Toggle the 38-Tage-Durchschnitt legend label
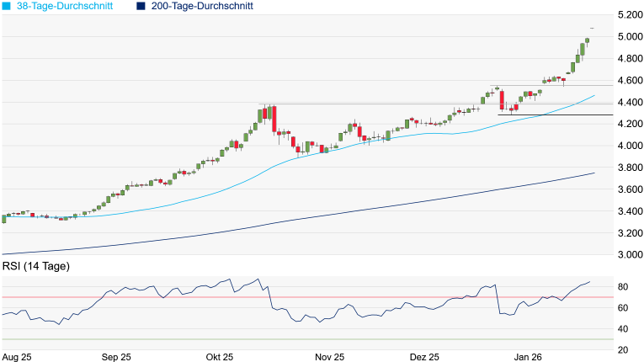Screen dimensions: 644x362 (68, 6)
